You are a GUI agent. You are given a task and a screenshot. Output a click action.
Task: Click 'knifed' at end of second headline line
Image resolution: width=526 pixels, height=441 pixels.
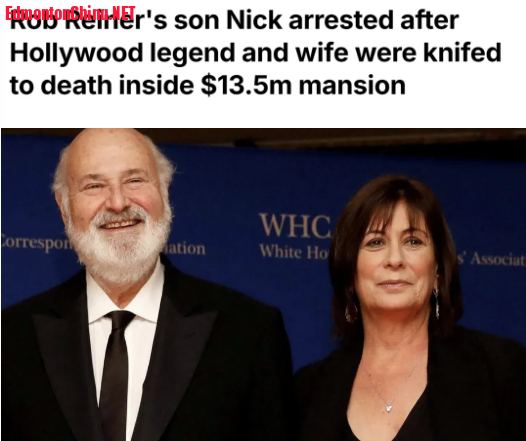point(462,52)
